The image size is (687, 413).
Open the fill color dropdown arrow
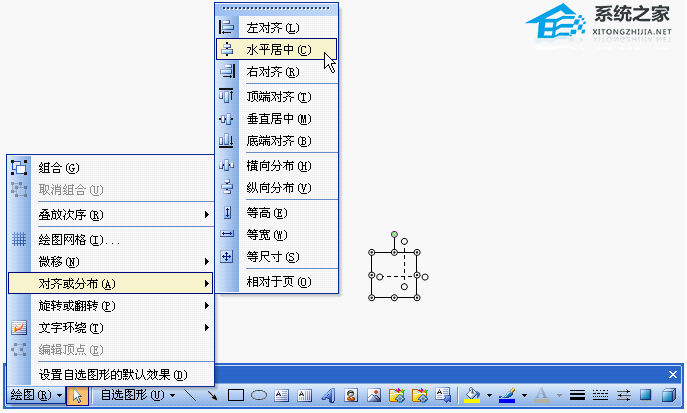pyautogui.click(x=489, y=395)
